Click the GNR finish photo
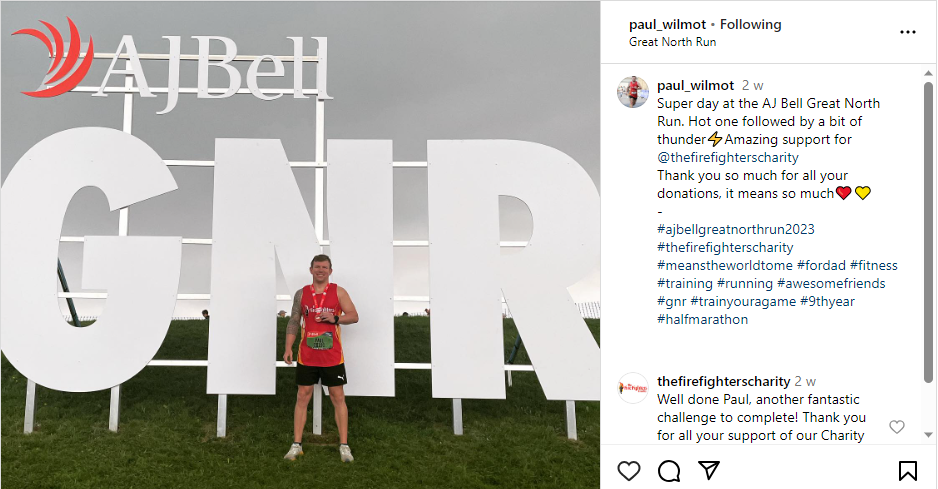Screen dimensions: 938x489 [x=300, y=245]
